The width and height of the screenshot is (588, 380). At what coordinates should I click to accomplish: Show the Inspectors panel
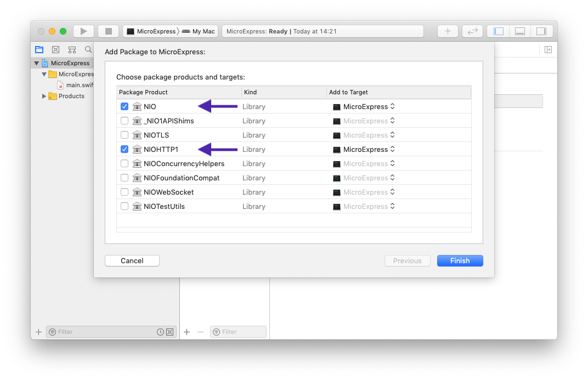click(x=541, y=31)
